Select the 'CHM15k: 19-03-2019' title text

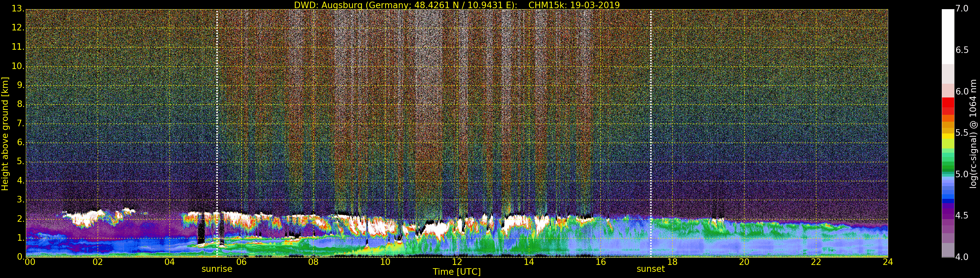pos(574,5)
